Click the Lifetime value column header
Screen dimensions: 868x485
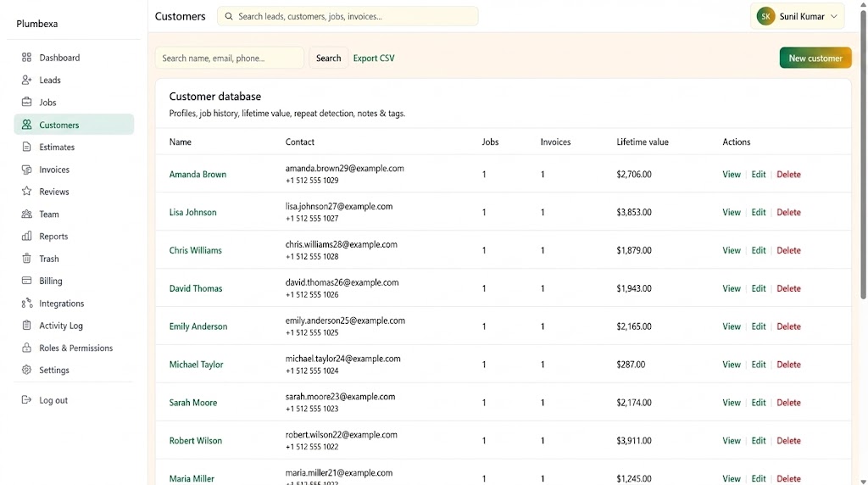(643, 142)
